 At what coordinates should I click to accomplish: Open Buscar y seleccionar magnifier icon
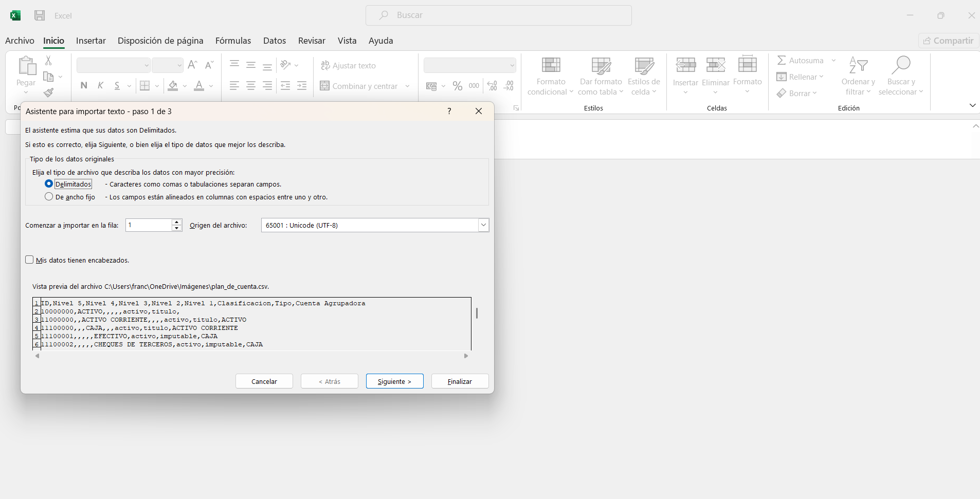click(x=901, y=66)
